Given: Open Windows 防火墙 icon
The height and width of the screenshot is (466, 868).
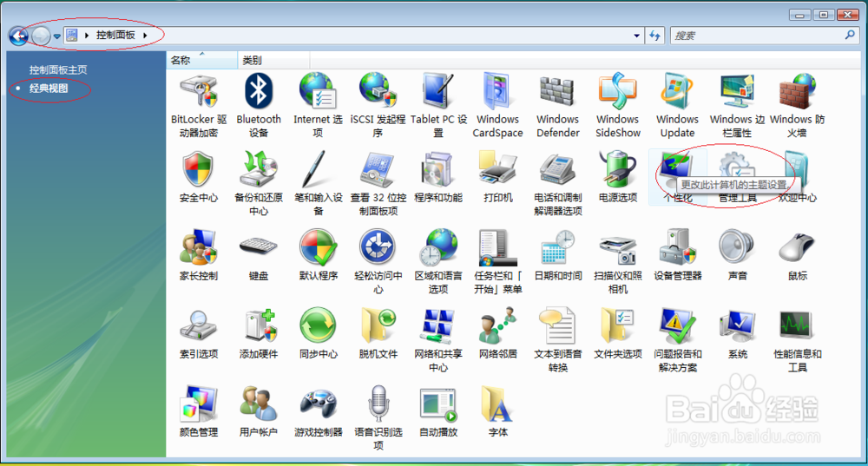Looking at the screenshot, I should [x=797, y=91].
